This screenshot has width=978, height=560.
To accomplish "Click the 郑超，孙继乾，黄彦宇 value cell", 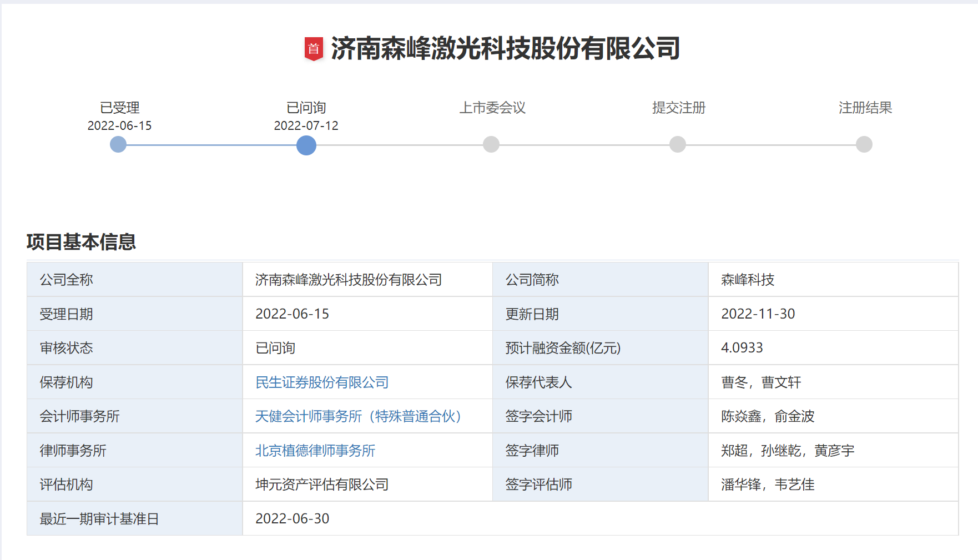I will 834,451.
